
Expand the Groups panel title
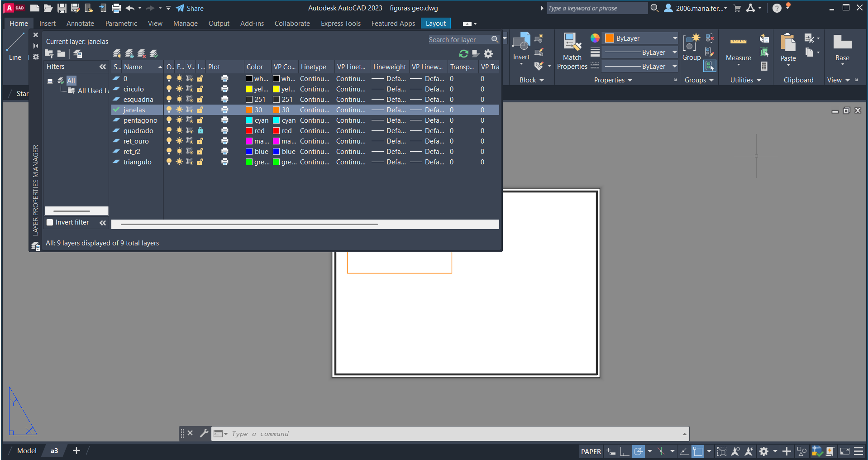click(699, 80)
